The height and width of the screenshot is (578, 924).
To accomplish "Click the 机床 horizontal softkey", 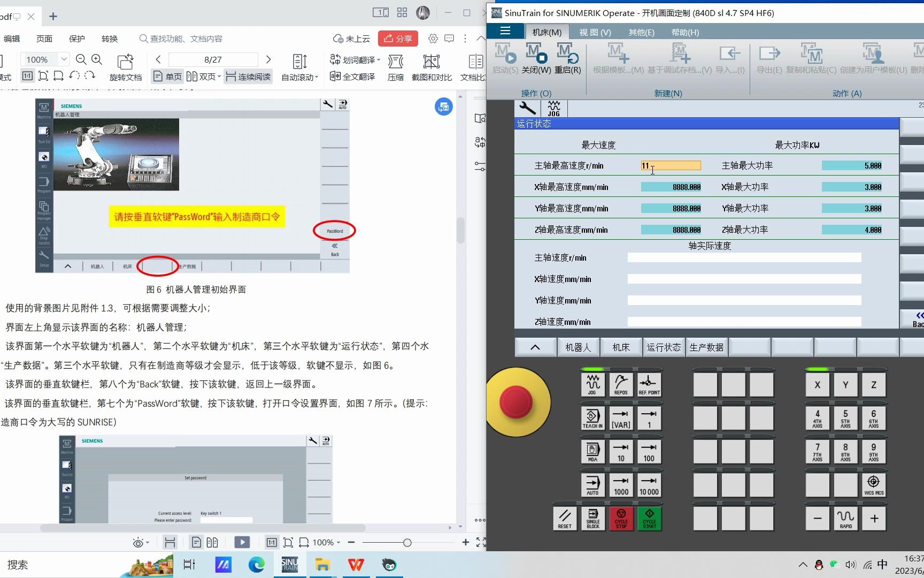I will [621, 347].
